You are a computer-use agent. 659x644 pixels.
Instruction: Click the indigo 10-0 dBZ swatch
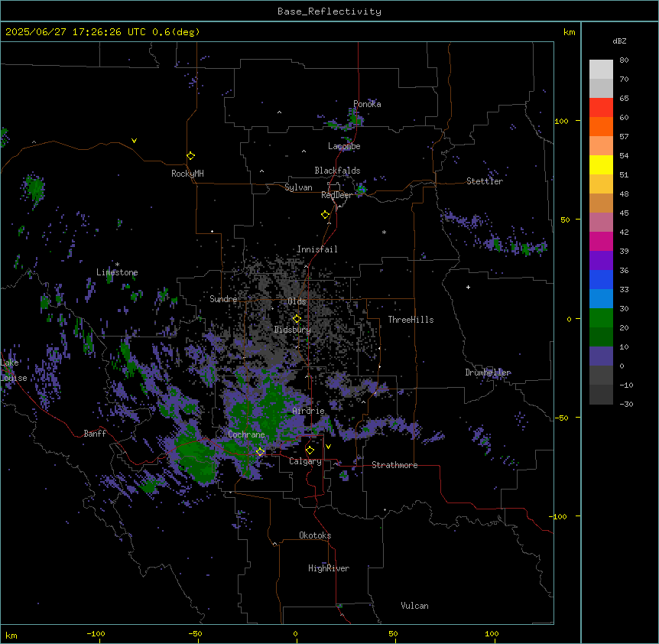coord(601,356)
